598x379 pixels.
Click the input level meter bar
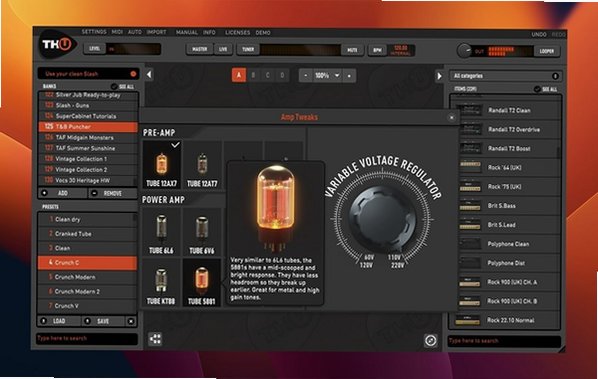click(x=133, y=49)
